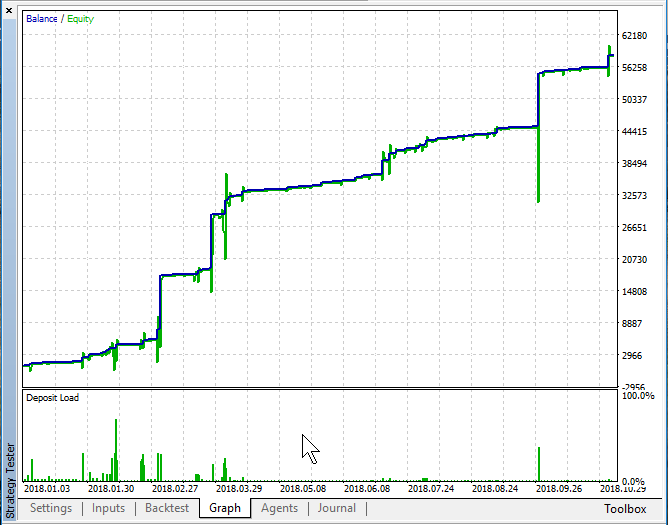The height and width of the screenshot is (525, 668).
Task: Click the Equity legend label
Action: 81,19
